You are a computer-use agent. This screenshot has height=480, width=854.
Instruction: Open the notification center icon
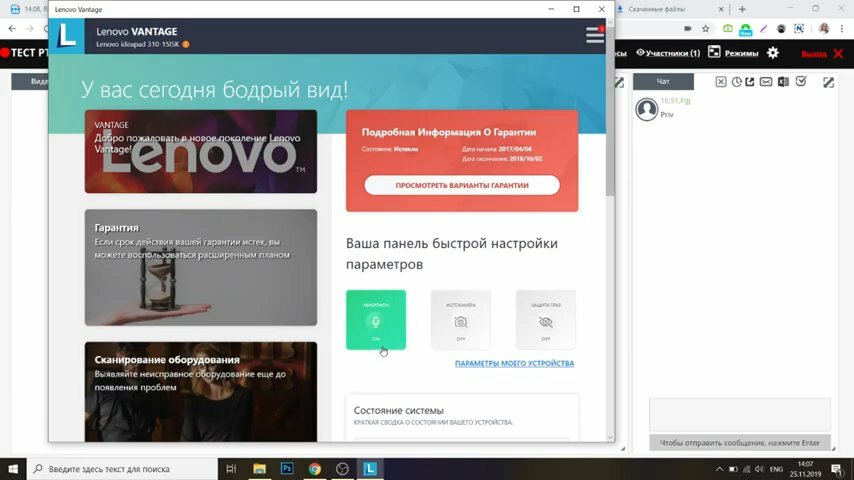point(838,469)
